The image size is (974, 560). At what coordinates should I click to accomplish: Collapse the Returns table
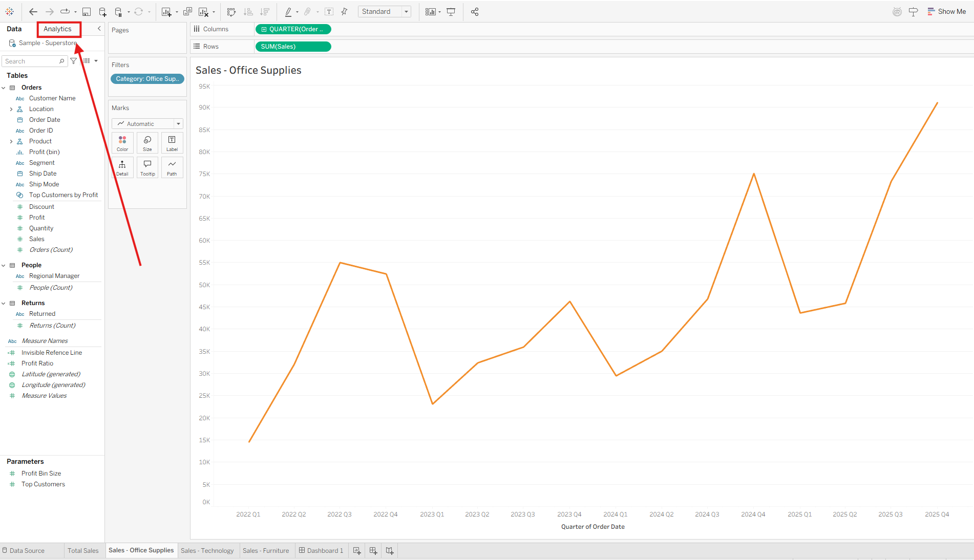(x=4, y=304)
